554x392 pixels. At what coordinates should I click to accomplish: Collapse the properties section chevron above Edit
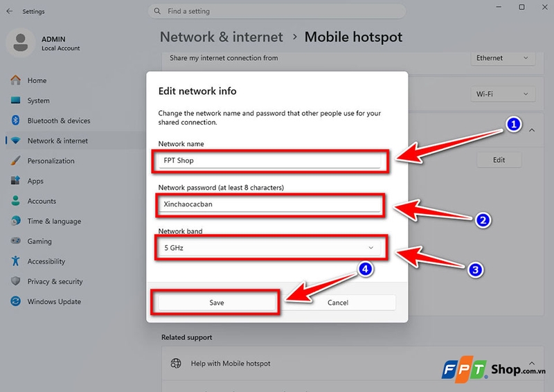click(532, 130)
